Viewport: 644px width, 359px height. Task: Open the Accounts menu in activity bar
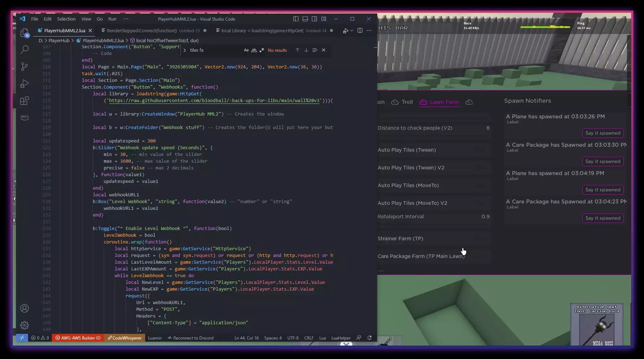[24, 308]
